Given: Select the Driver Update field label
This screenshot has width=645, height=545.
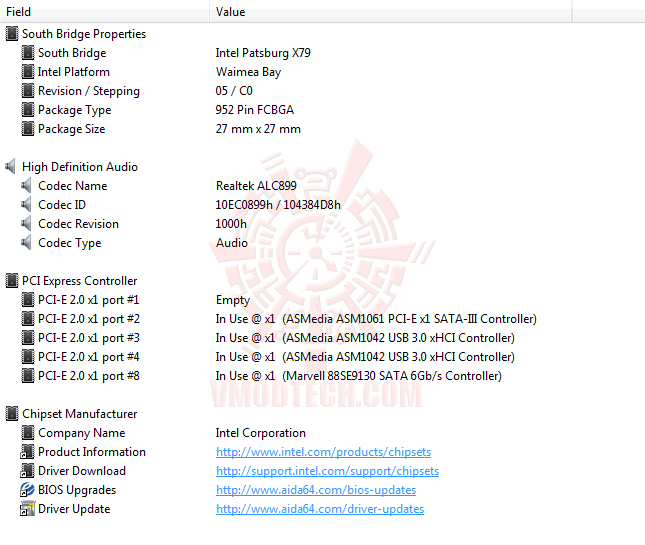Looking at the screenshot, I should [x=74, y=509].
